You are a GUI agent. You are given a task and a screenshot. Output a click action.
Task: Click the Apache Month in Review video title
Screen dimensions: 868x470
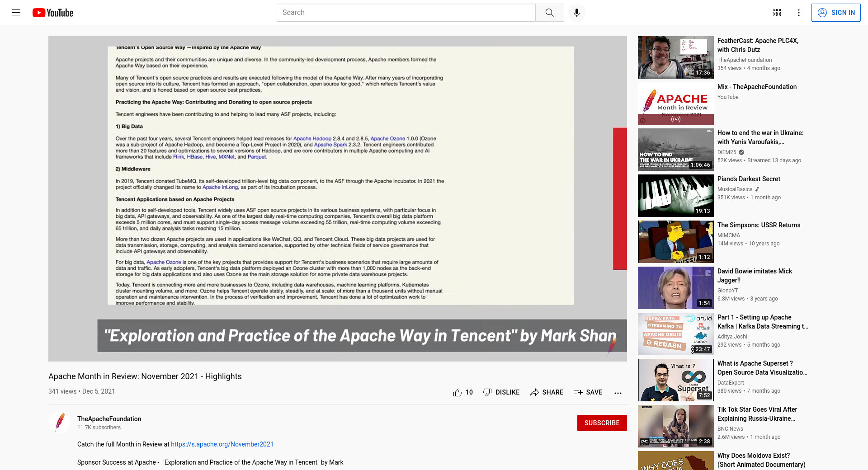pos(145,376)
